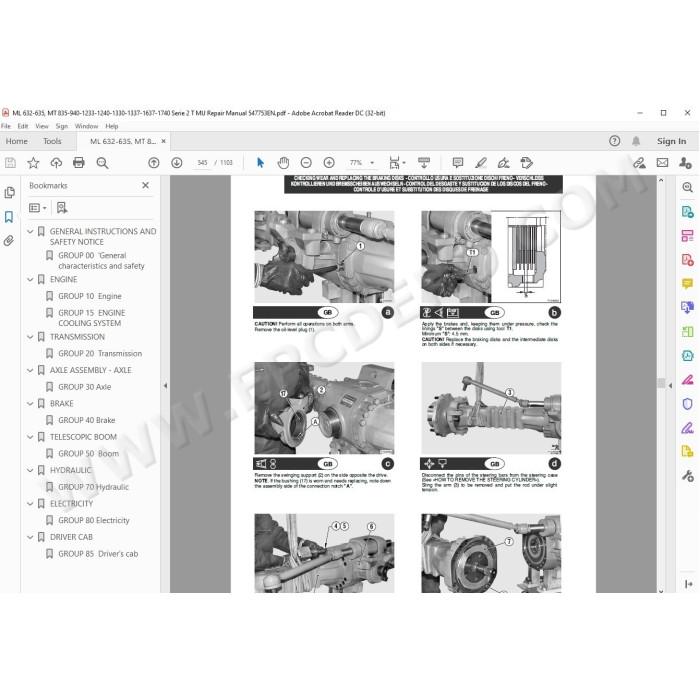Toggle the Bookmarks panel icon
The height and width of the screenshot is (700, 700).
[x=9, y=217]
